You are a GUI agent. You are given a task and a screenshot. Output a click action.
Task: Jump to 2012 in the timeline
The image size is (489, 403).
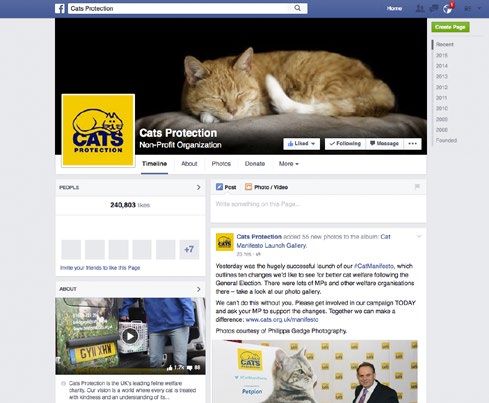coord(442,87)
